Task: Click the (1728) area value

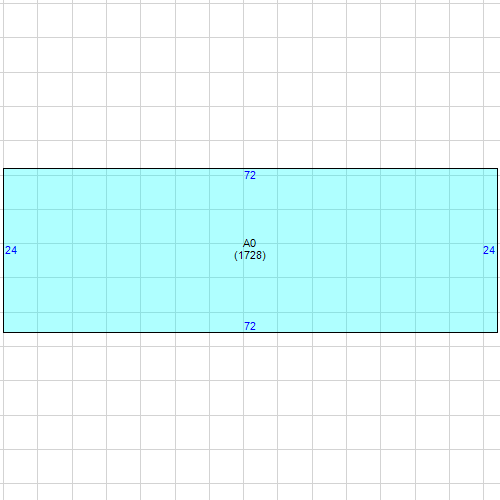Action: coord(250,255)
